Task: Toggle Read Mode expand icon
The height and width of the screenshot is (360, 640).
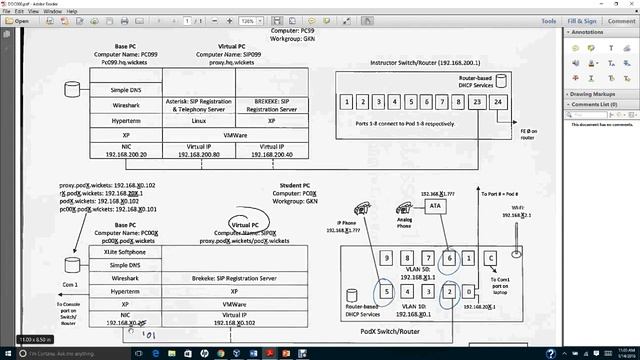Action: coord(347,21)
